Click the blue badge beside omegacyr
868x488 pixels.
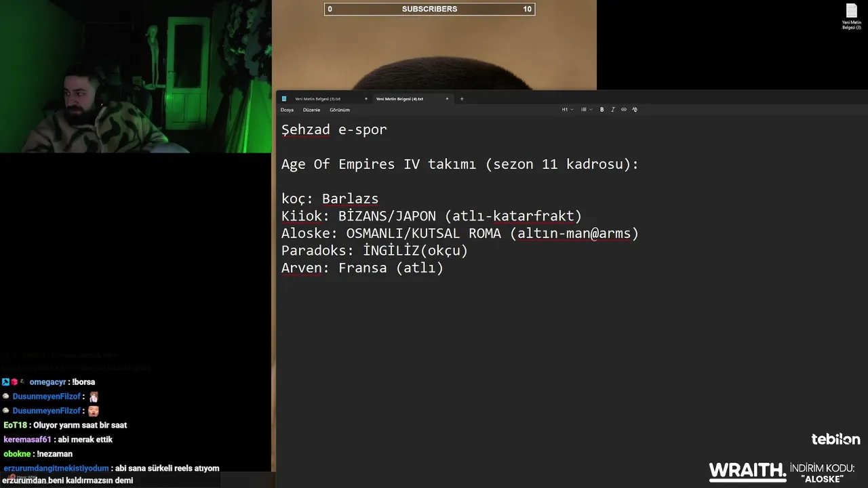click(x=5, y=382)
